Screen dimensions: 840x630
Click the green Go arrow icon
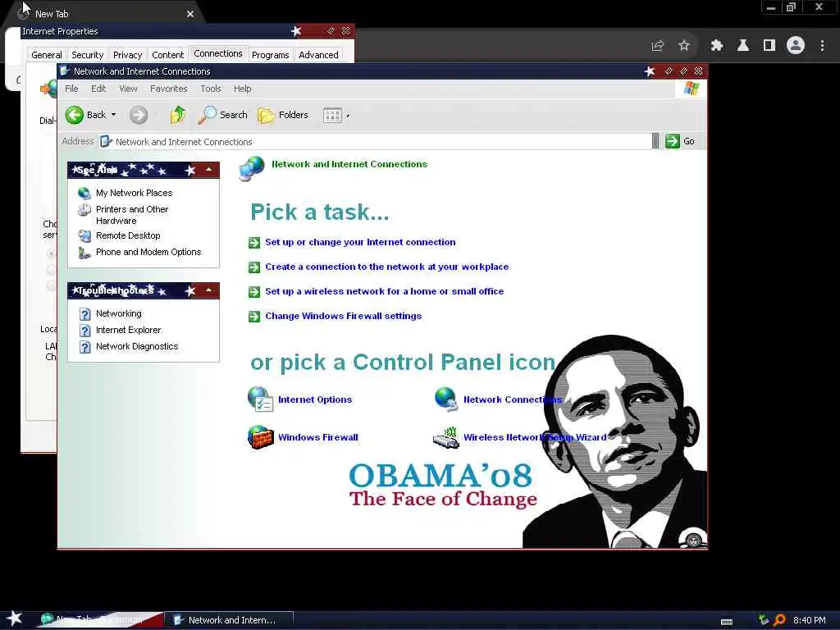673,141
